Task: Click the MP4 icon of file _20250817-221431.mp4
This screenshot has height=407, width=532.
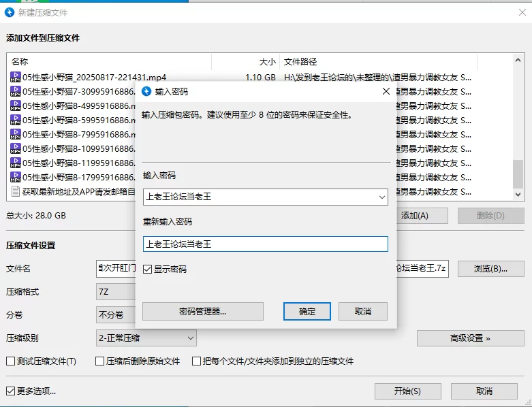Action: coord(15,78)
